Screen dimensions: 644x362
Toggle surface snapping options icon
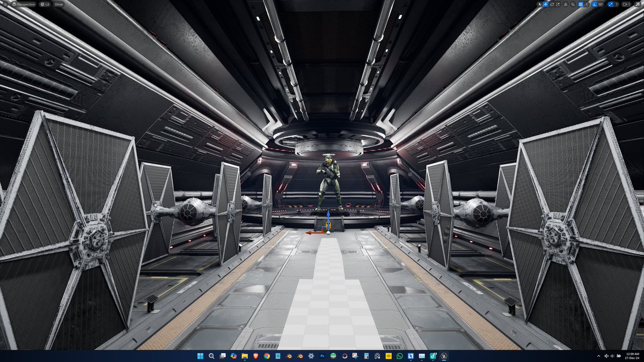(573, 4)
